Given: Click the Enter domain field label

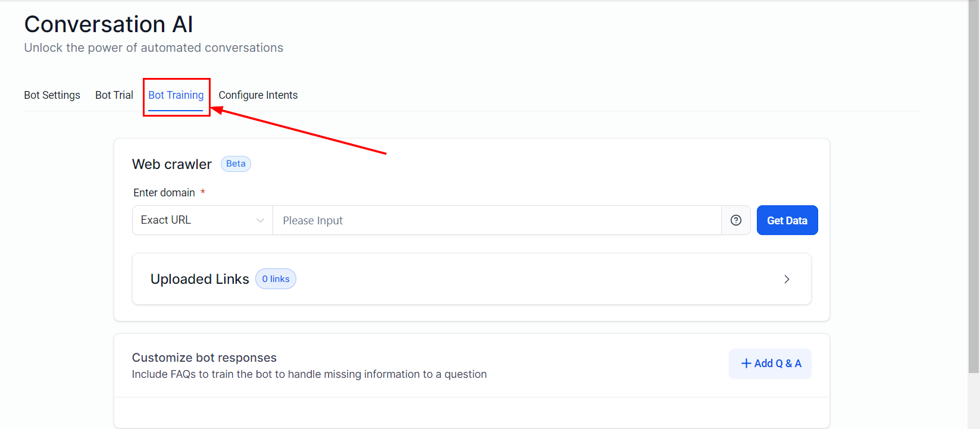Looking at the screenshot, I should click(x=164, y=193).
